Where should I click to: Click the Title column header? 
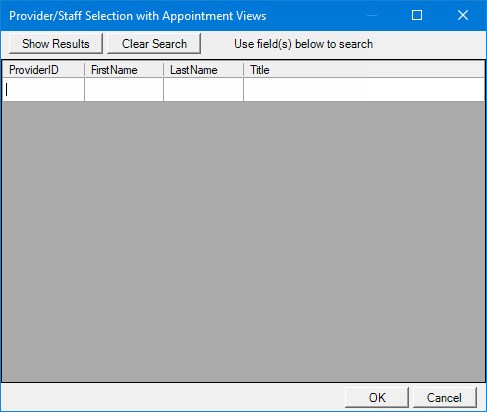coord(364,70)
